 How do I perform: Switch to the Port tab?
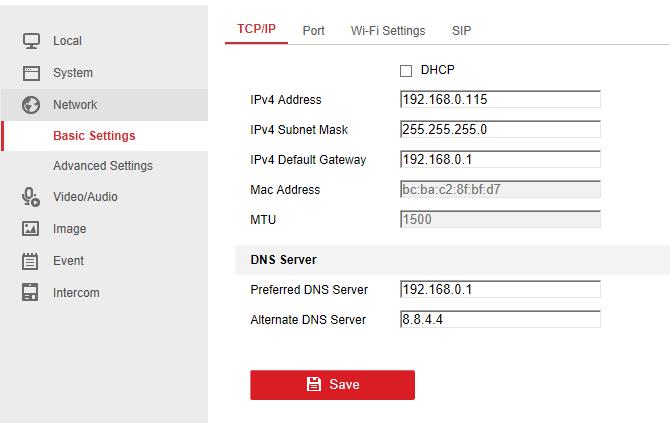(x=313, y=31)
